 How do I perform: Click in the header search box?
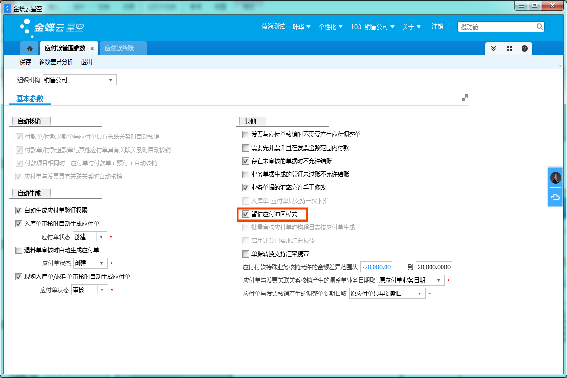497,27
